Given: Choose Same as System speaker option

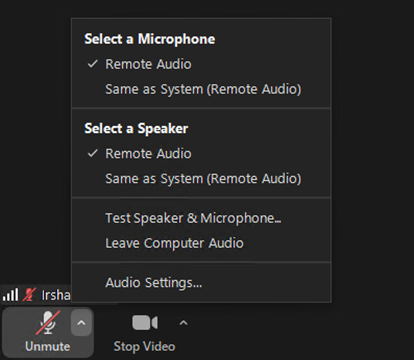Looking at the screenshot, I should point(201,179).
